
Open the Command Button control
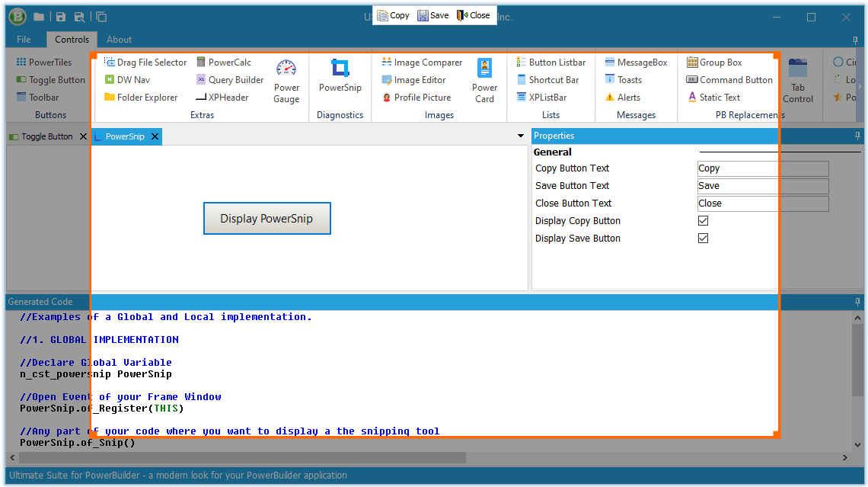tap(729, 80)
